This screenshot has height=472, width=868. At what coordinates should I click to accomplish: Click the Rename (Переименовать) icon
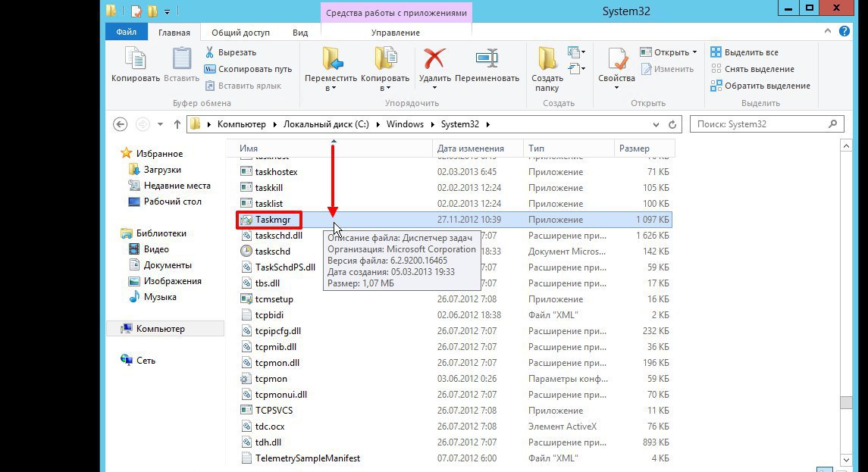pos(487,59)
